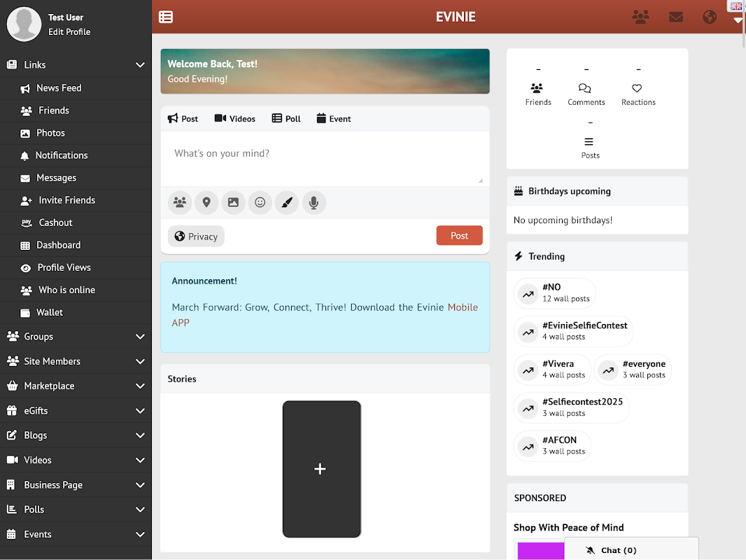
Task: Expand the Groups section
Action: coord(76,337)
